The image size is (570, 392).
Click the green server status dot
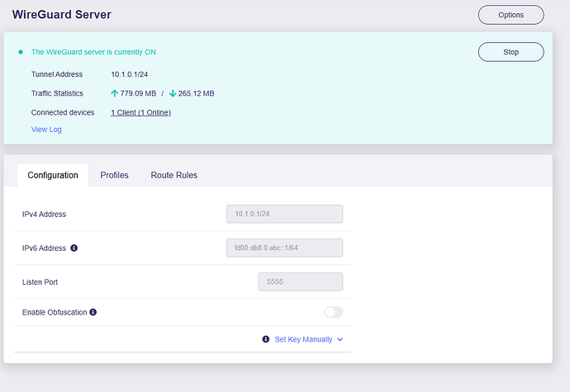[x=21, y=52]
